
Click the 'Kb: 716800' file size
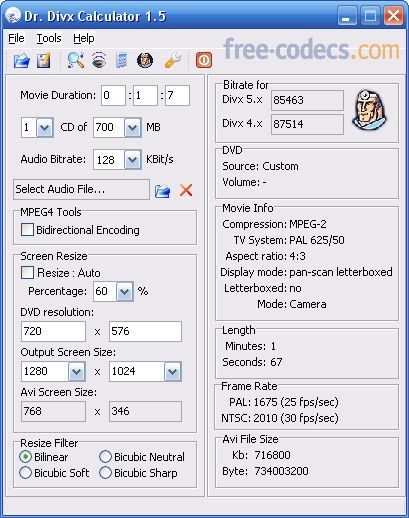pyautogui.click(x=261, y=455)
